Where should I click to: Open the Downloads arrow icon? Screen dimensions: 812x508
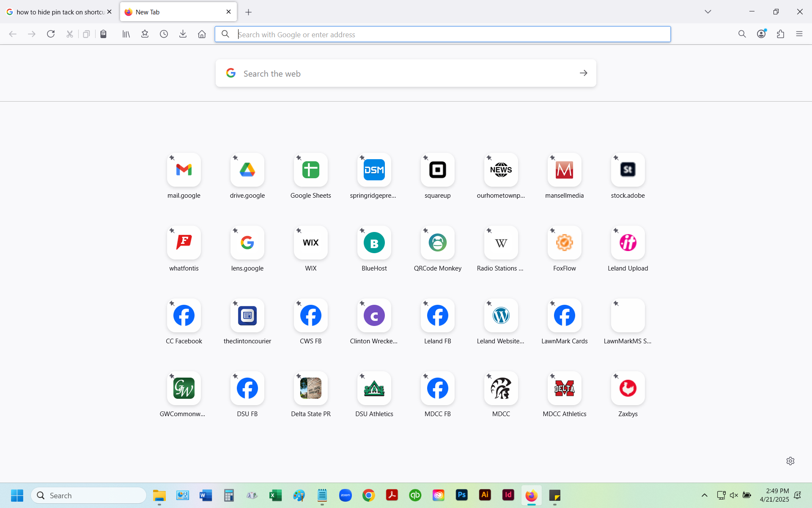(x=183, y=34)
